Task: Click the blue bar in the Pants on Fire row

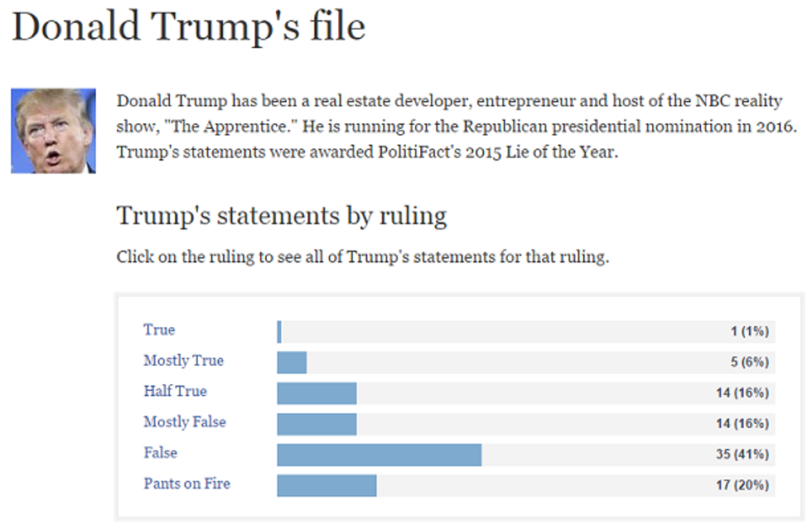Action: click(x=326, y=485)
